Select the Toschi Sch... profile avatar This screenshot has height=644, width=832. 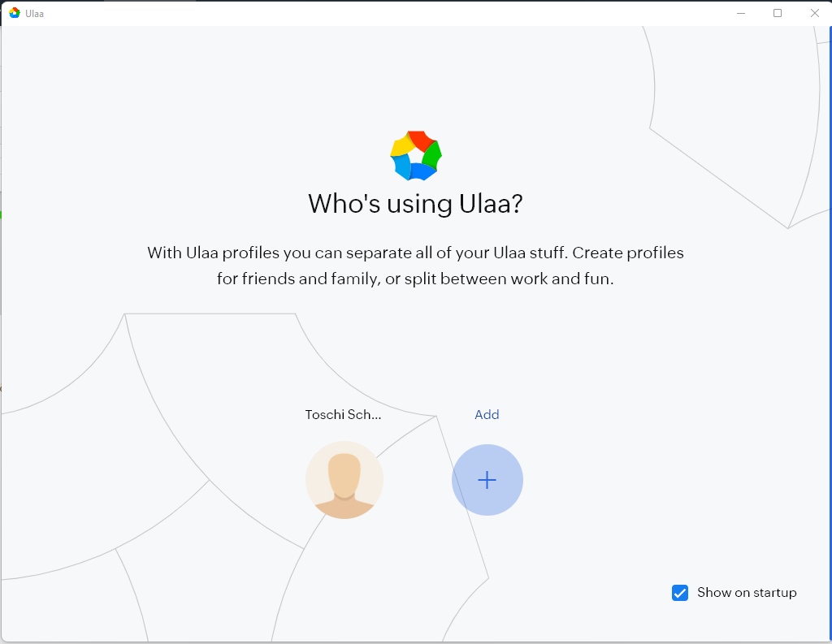344,480
